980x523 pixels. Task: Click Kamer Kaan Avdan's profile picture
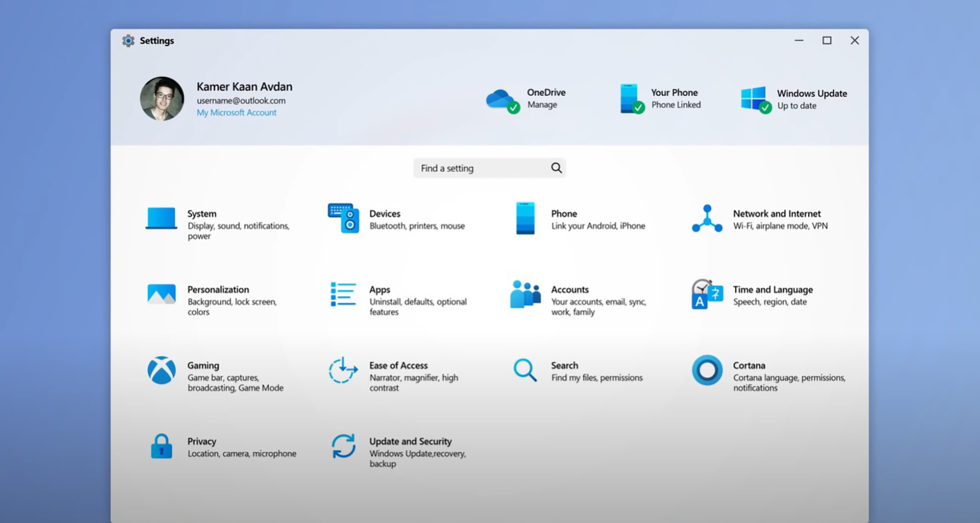click(161, 99)
